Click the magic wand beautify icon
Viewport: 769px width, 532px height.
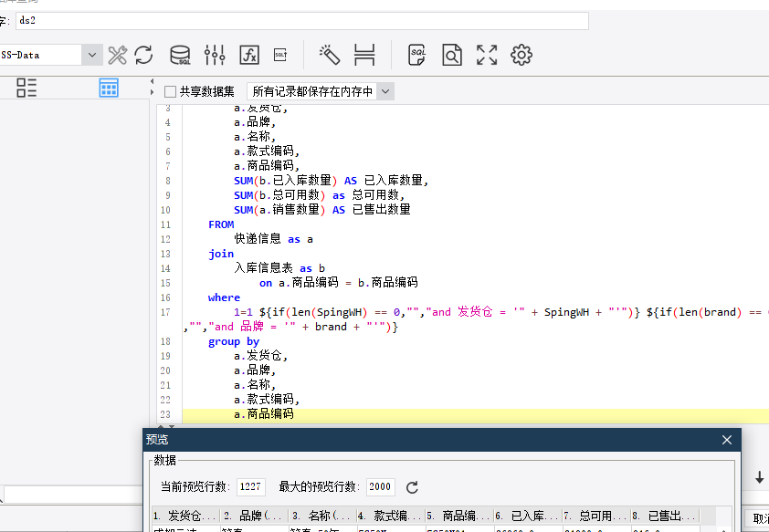point(330,55)
